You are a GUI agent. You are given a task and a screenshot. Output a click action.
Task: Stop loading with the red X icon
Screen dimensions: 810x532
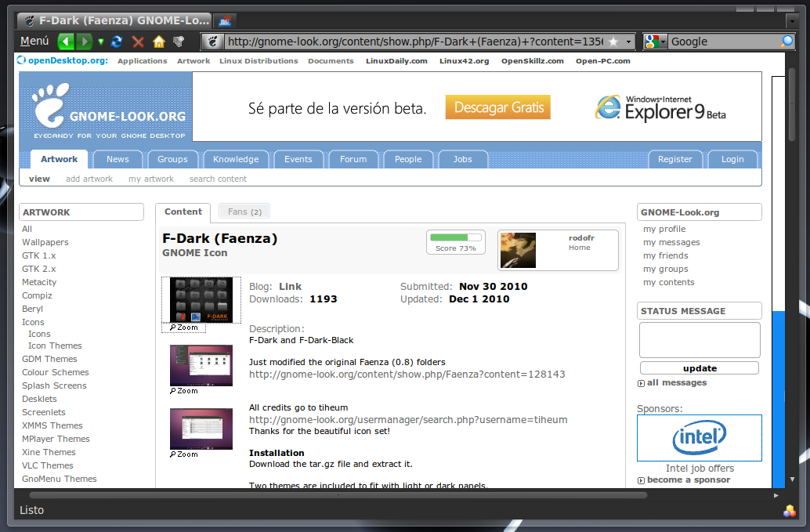[x=138, y=42]
